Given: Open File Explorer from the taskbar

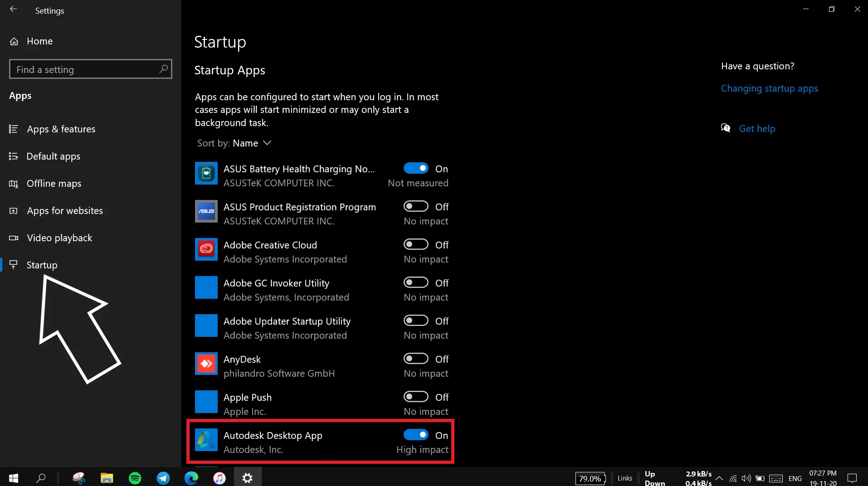Looking at the screenshot, I should [x=107, y=478].
